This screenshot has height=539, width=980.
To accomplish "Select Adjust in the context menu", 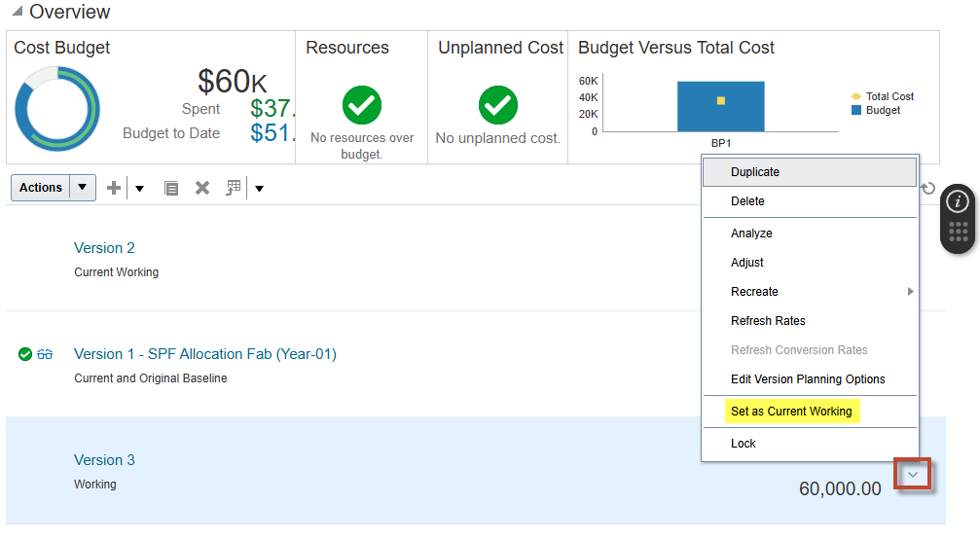I will coord(810,263).
